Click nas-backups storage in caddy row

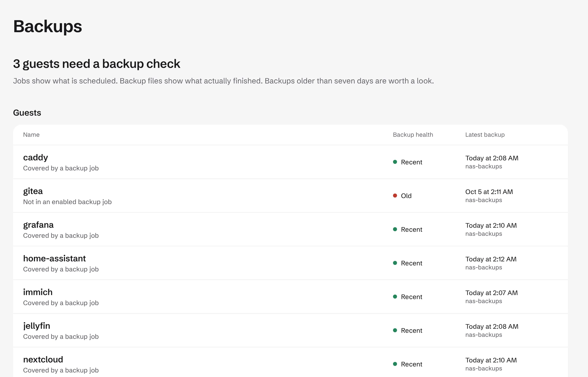click(484, 166)
